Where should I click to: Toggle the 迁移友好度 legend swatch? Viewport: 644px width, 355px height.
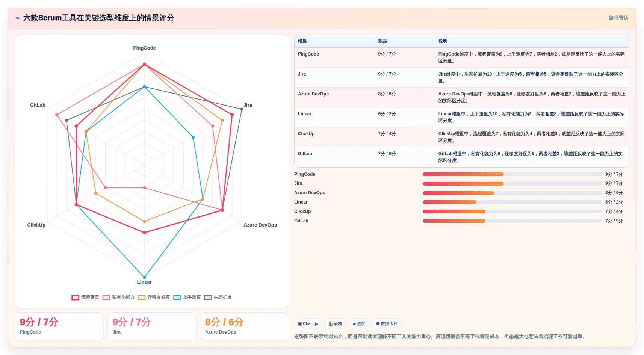pyautogui.click(x=142, y=298)
